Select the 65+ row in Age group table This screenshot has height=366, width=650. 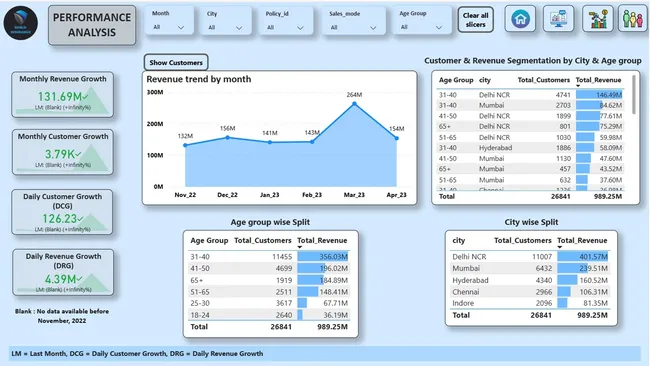[x=269, y=280]
